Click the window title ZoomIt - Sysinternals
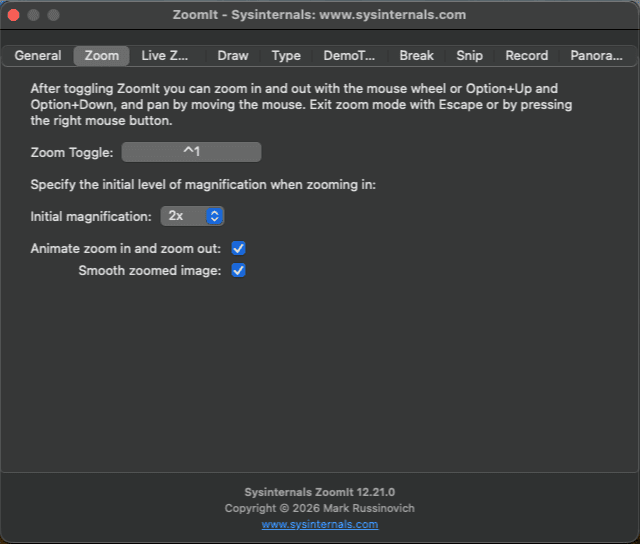Screen dimensions: 640x544 pos(319,15)
